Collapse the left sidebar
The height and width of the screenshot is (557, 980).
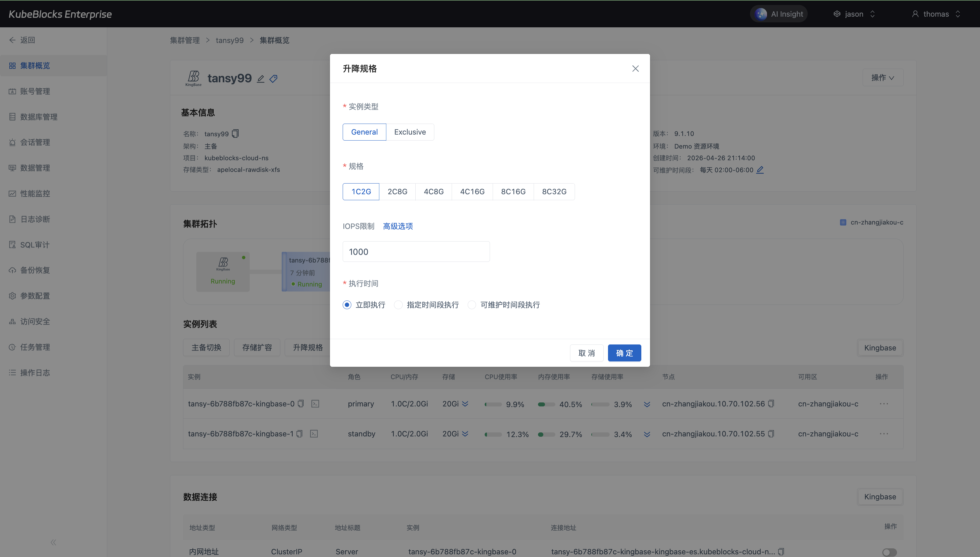point(53,542)
